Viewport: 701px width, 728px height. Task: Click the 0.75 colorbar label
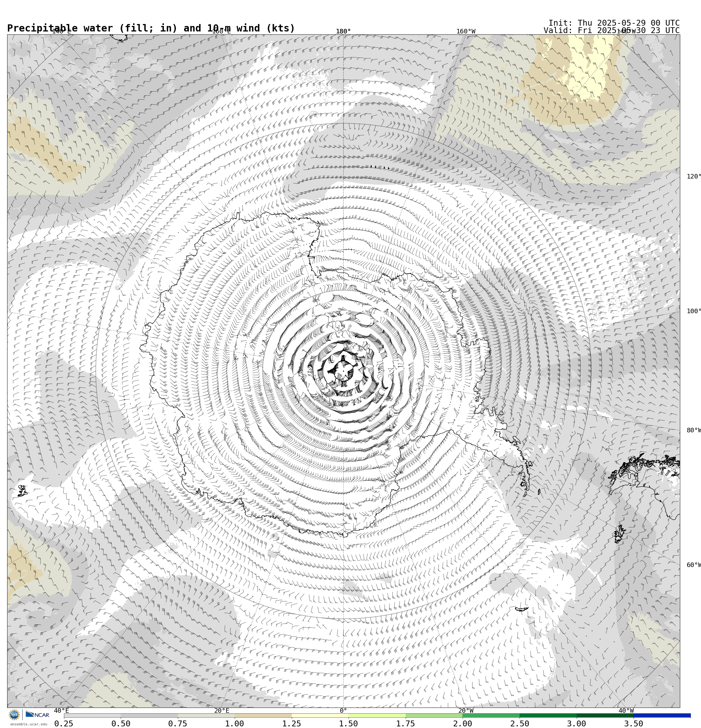tap(178, 723)
